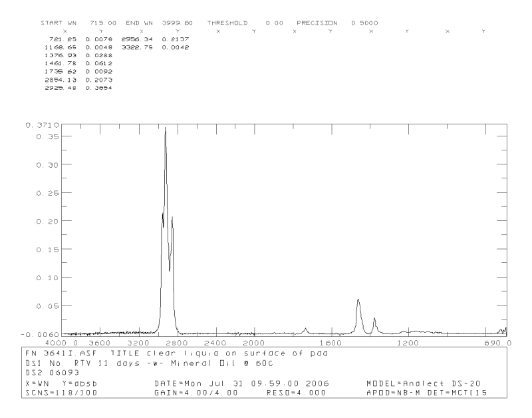
Task: Click the absorbance value 0.2137 in the table
Action: [176, 39]
